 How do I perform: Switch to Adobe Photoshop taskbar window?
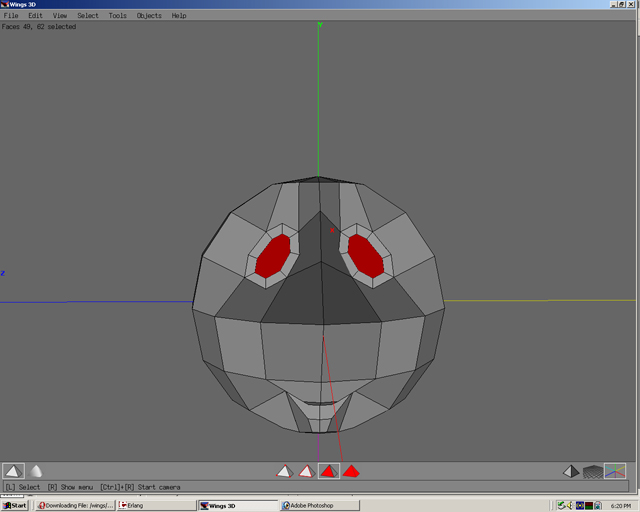point(320,505)
